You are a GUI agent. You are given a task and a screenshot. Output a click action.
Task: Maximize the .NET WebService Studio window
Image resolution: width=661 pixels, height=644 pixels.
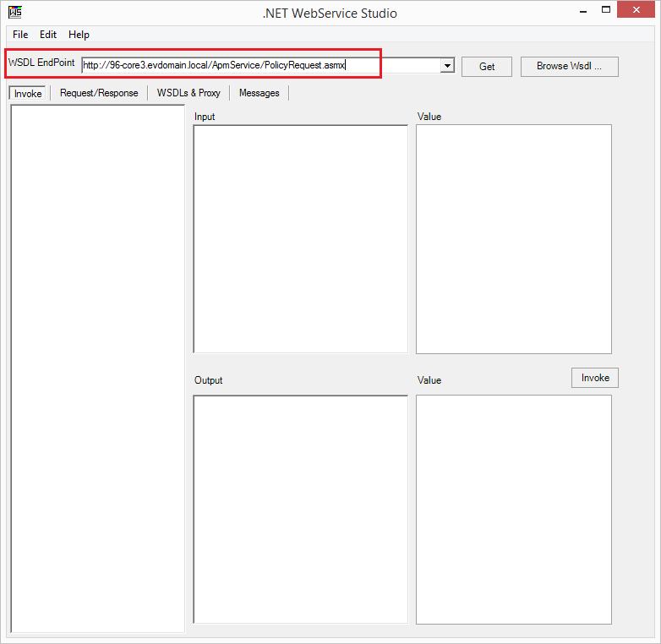click(x=607, y=11)
